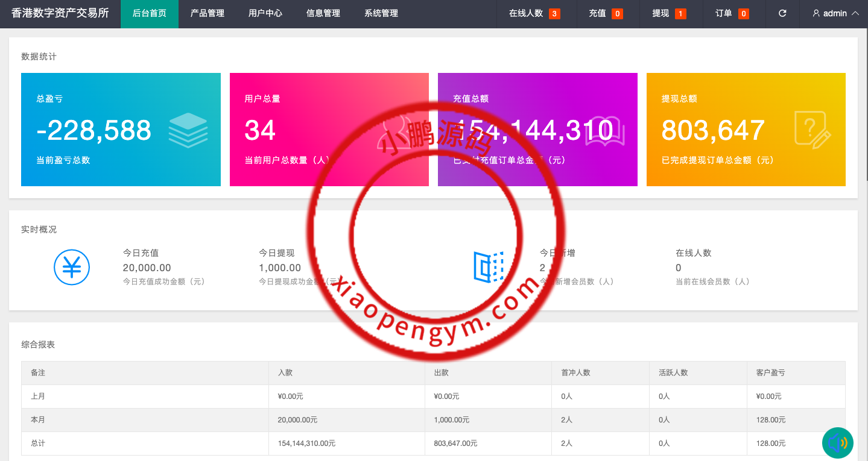Click the yen currency circle icon

click(72, 267)
